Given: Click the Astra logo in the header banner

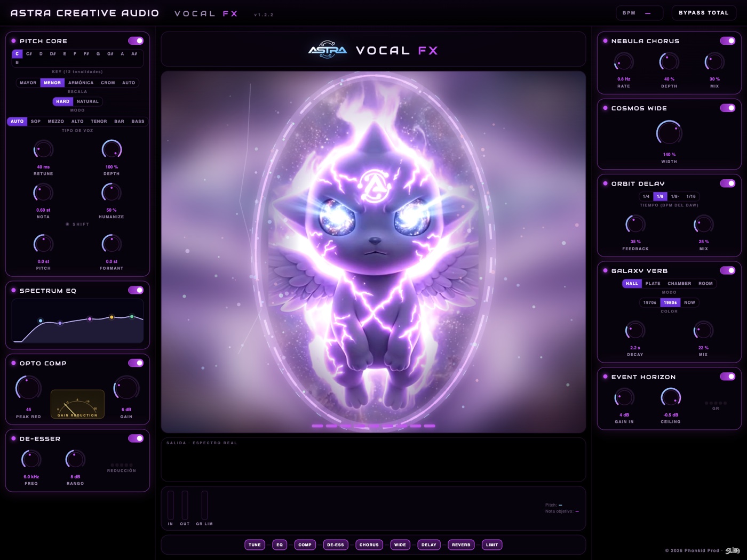Looking at the screenshot, I should 328,50.
